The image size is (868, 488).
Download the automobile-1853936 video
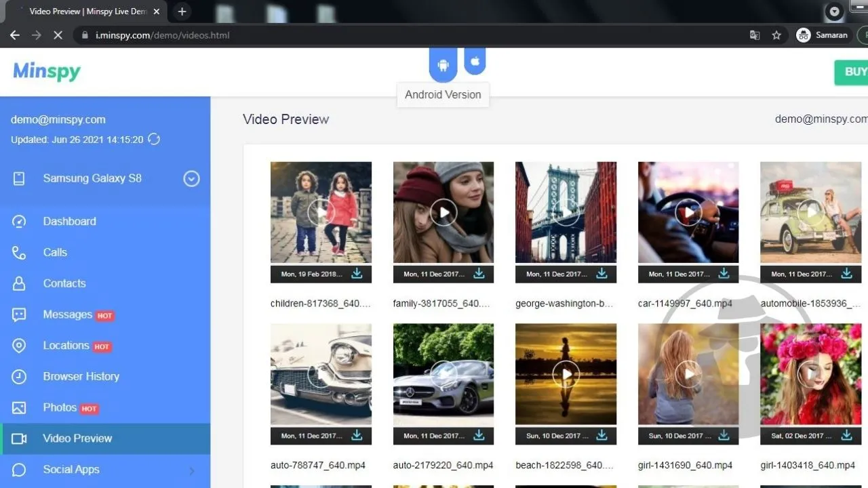click(846, 274)
